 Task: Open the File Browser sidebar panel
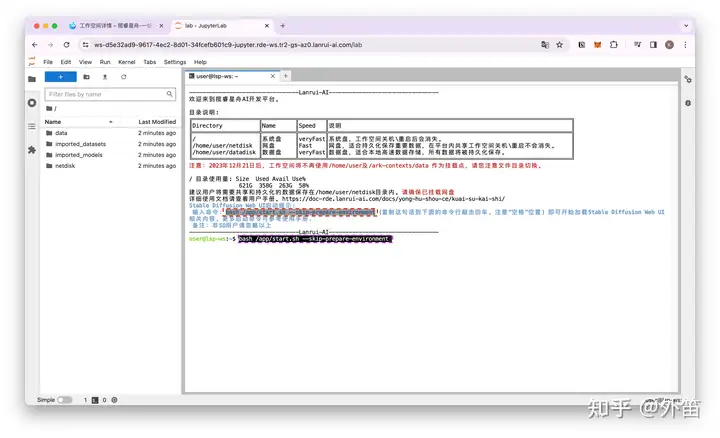(x=32, y=79)
